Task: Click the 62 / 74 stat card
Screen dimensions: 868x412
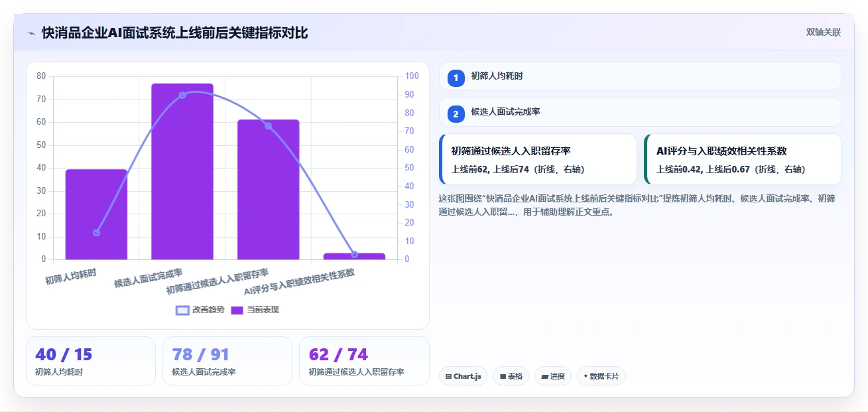Action: (364, 361)
